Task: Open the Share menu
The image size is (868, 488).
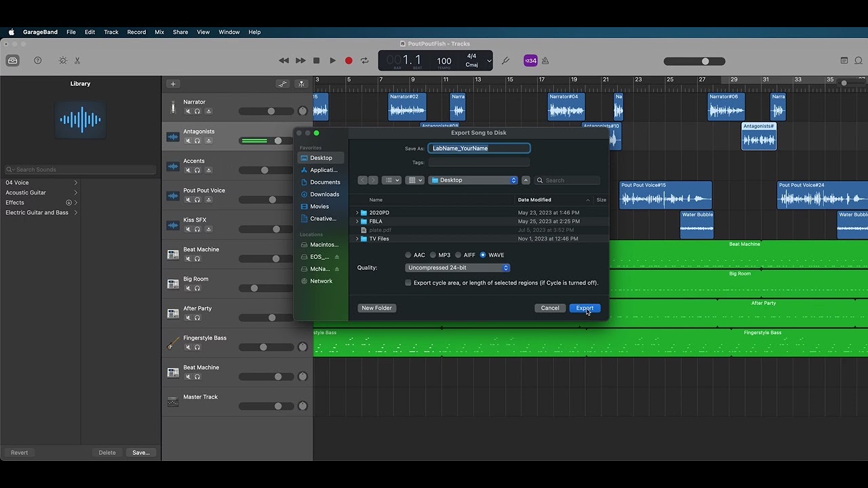Action: (x=180, y=32)
